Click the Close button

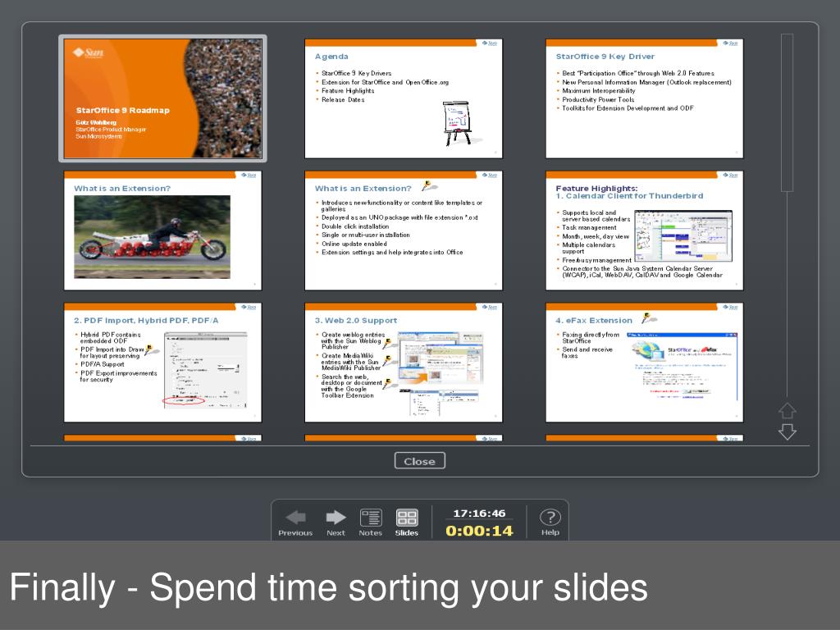tap(419, 461)
